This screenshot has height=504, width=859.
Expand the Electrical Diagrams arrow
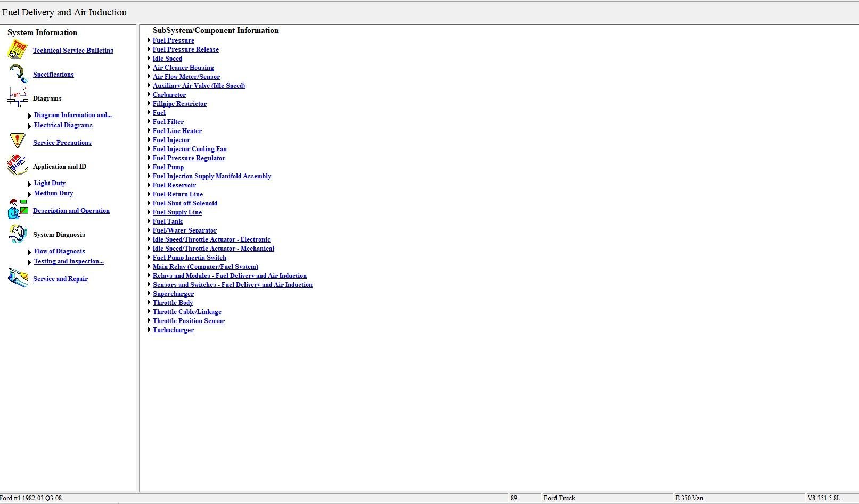29,126
